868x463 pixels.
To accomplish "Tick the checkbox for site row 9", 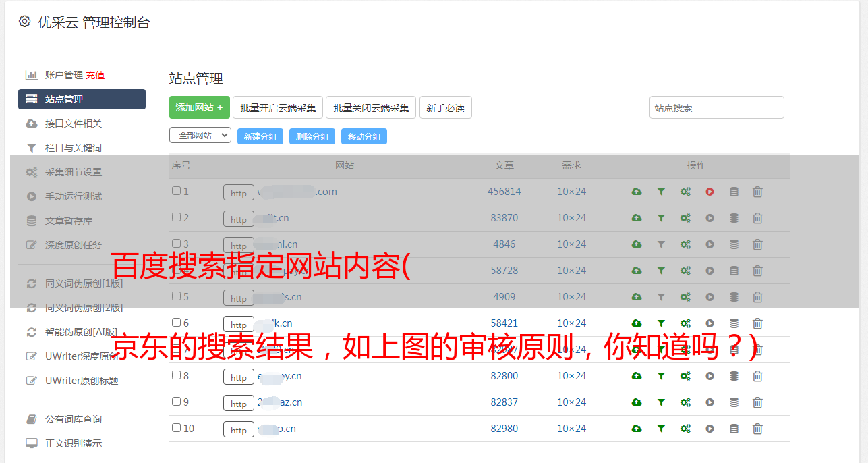I will 176,402.
